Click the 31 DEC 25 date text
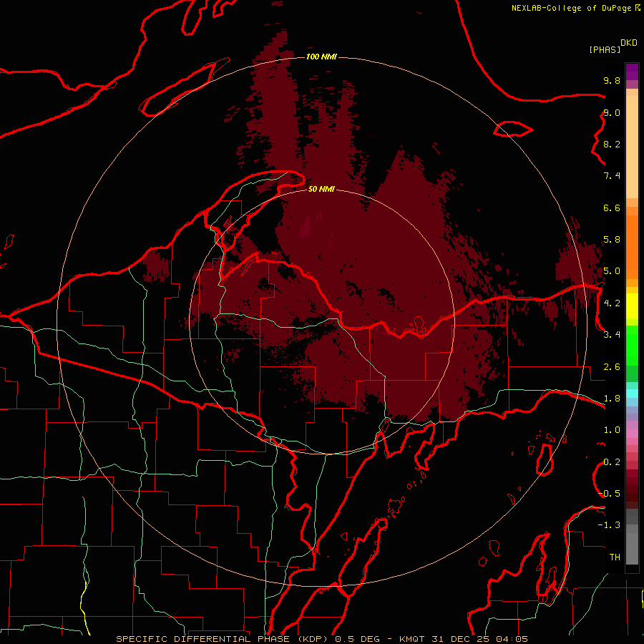644x644 pixels. pos(460,639)
